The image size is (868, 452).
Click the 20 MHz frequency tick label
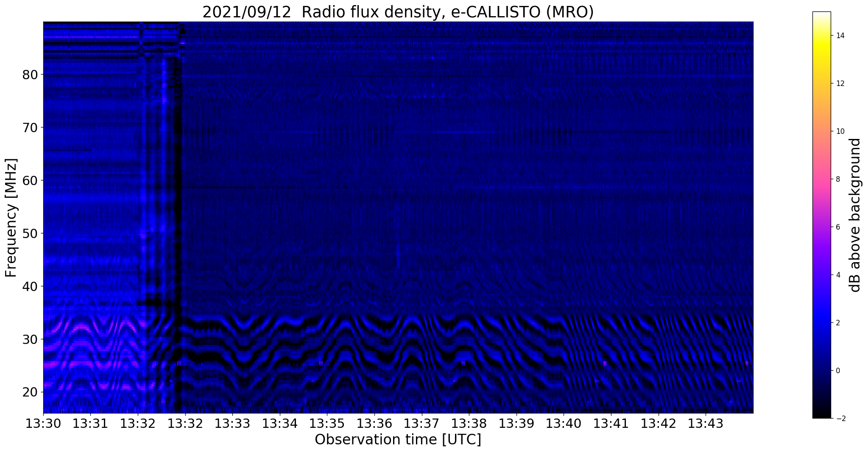(x=30, y=392)
